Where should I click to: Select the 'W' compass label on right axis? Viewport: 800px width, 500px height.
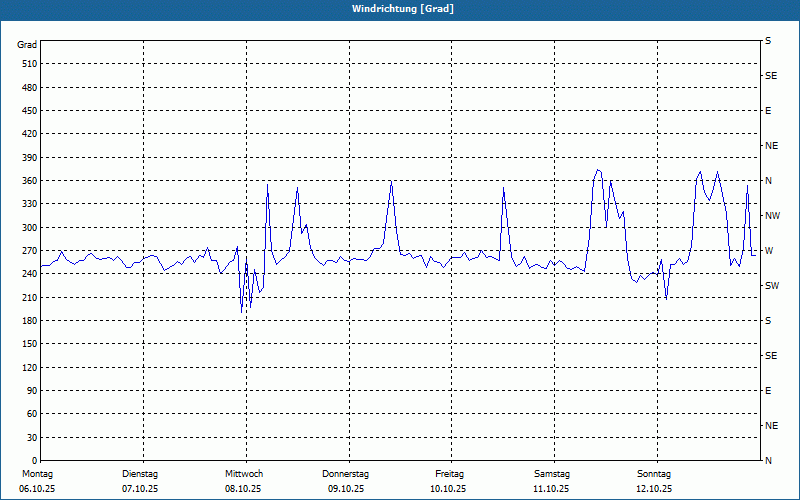[x=769, y=251]
